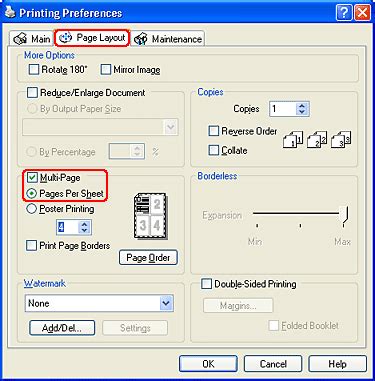Screen dimensions: 375x381
Task: Click the Page Layout tab icon
Action: 65,38
